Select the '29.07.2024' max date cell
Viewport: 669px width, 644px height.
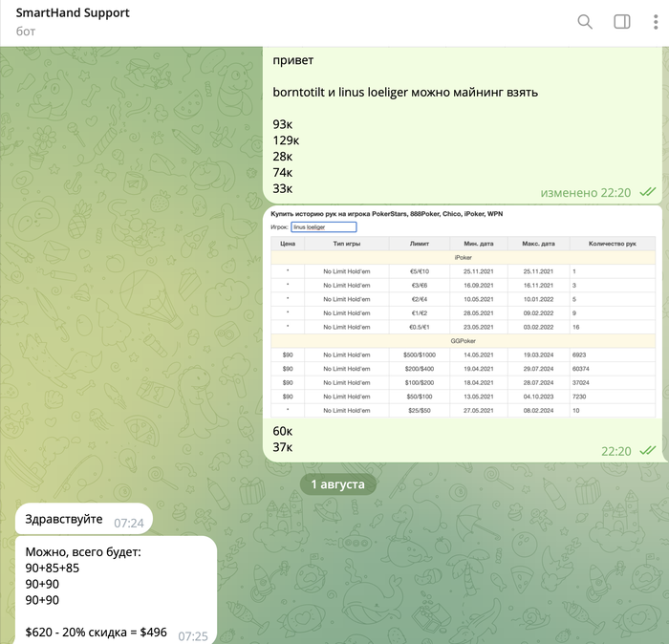(x=538, y=369)
